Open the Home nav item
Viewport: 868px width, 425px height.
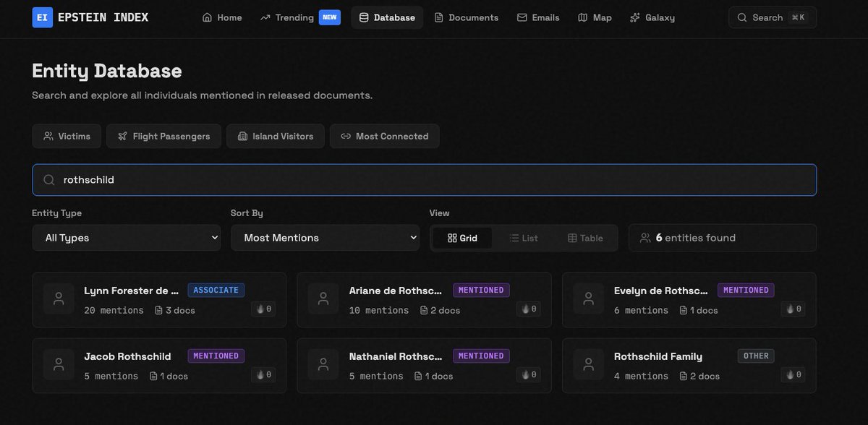click(222, 17)
